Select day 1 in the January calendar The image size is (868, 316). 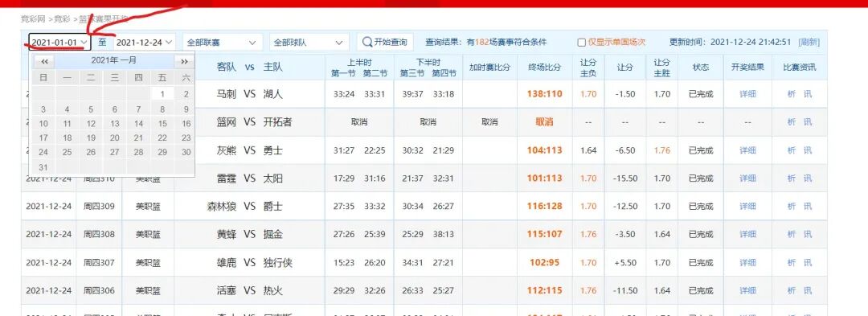pos(162,94)
